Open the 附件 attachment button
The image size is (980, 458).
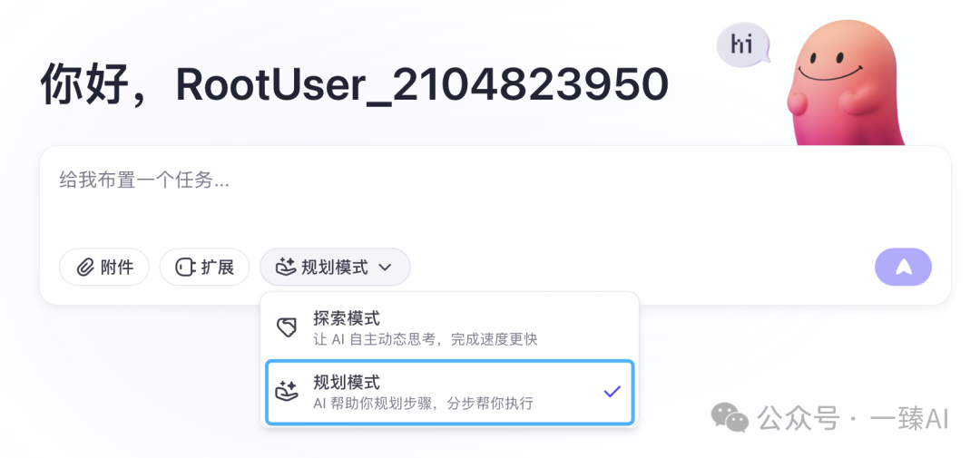click(x=104, y=268)
